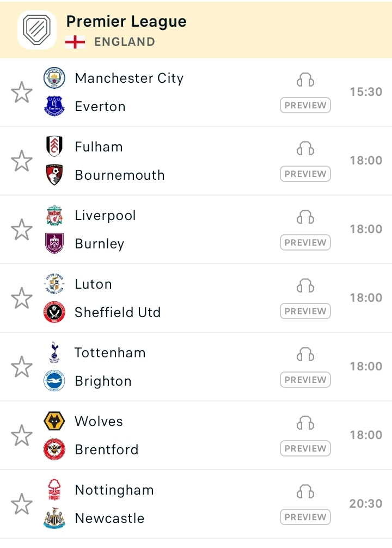Image resolution: width=392 pixels, height=548 pixels.
Task: Click headphones icon for Nottingham vs Newcastle
Action: [x=305, y=491]
